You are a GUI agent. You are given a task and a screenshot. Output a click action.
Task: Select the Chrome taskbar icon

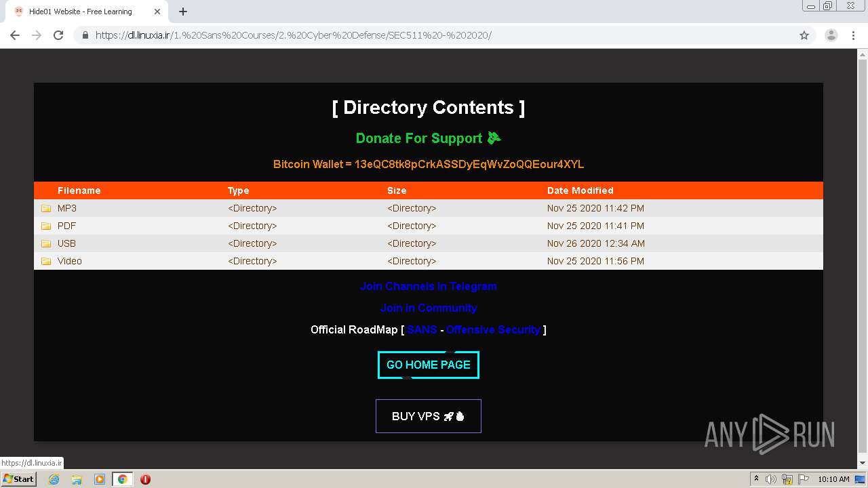click(123, 479)
